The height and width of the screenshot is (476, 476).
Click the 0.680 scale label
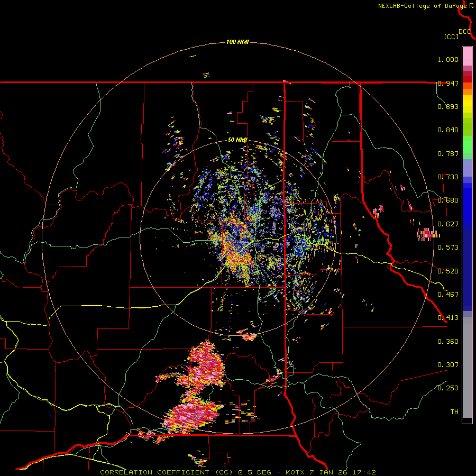coord(448,200)
